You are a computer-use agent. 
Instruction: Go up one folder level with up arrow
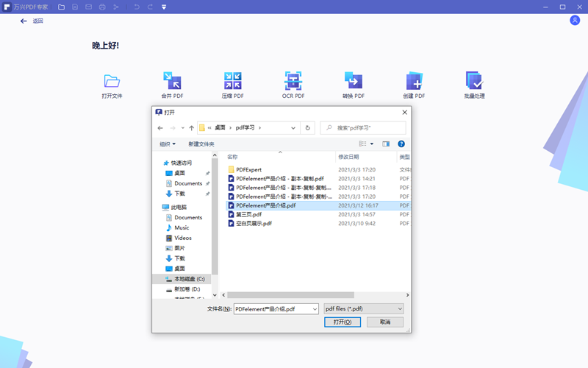[192, 128]
